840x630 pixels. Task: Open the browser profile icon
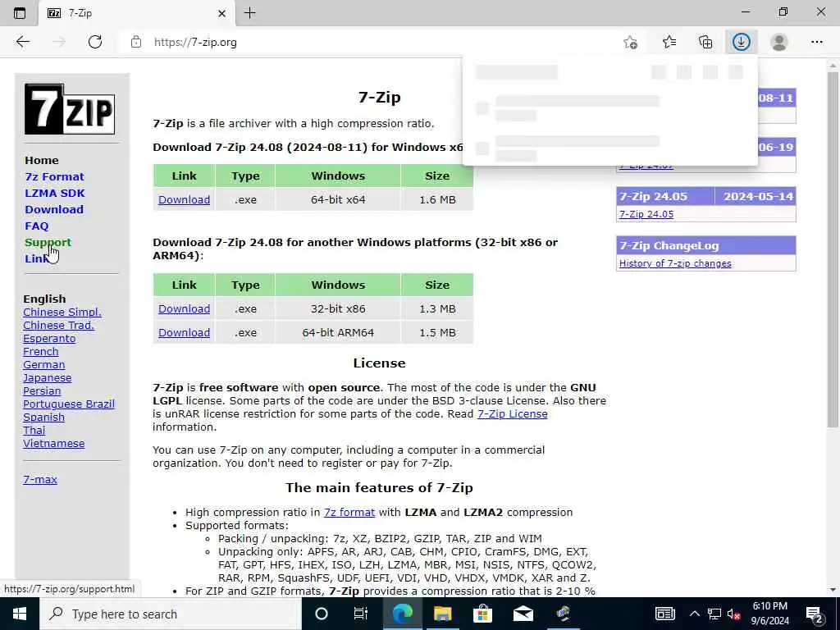point(779,42)
